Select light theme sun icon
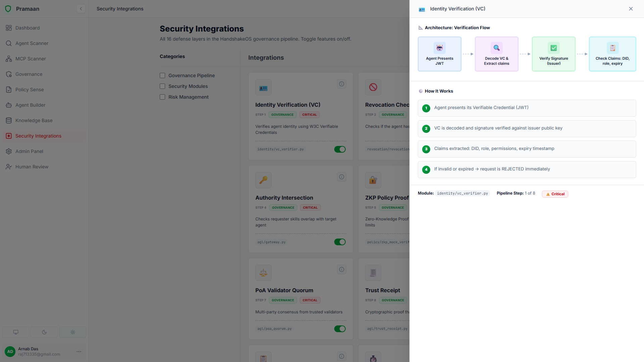The height and width of the screenshot is (362, 644). 73,332
